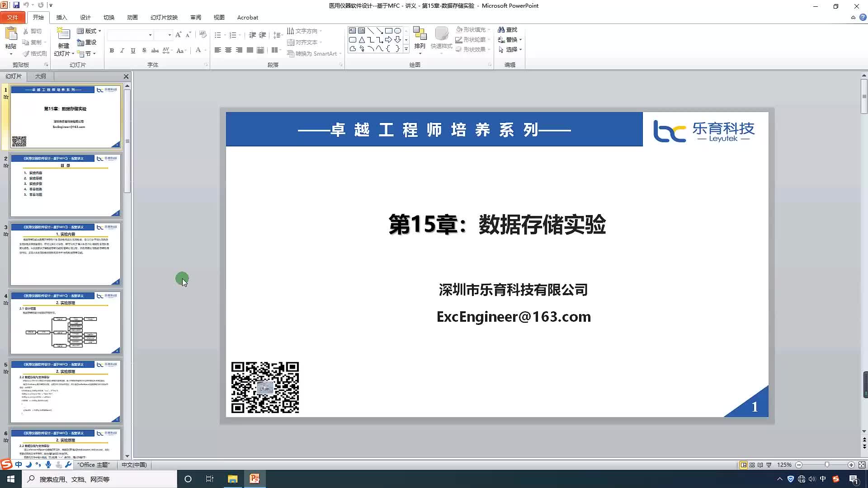Screen dimensions: 868x488
Task: Switch to the Animations (动画) tab
Action: tap(132, 18)
